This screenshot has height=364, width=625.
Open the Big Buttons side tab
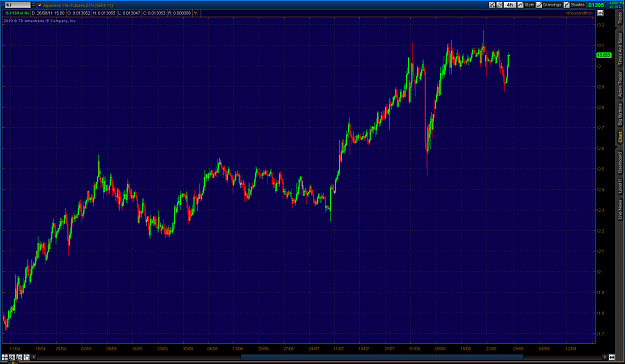click(620, 114)
